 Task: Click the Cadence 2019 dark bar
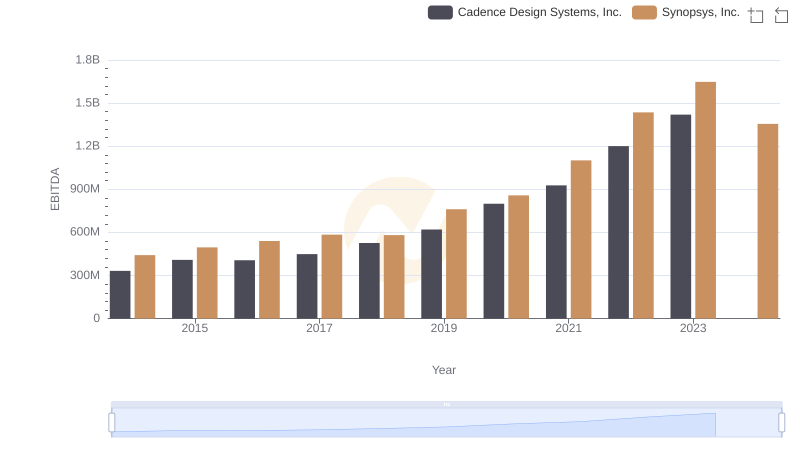tap(432, 274)
